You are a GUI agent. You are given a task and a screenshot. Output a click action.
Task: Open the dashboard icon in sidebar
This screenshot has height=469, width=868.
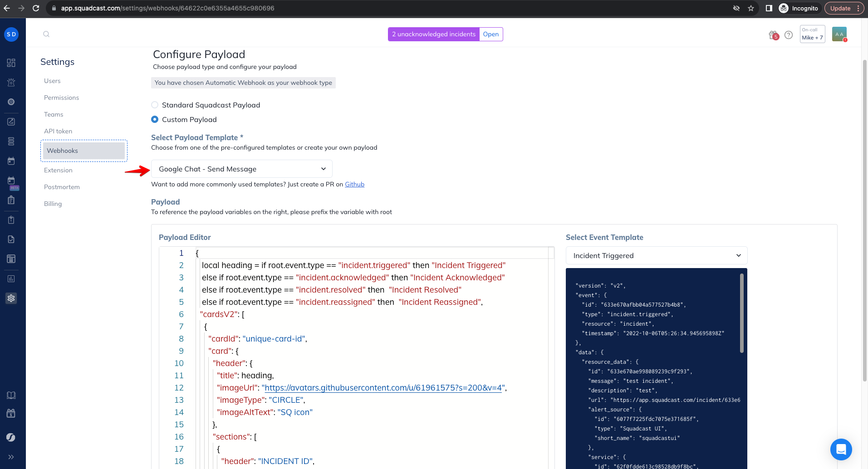pyautogui.click(x=11, y=63)
